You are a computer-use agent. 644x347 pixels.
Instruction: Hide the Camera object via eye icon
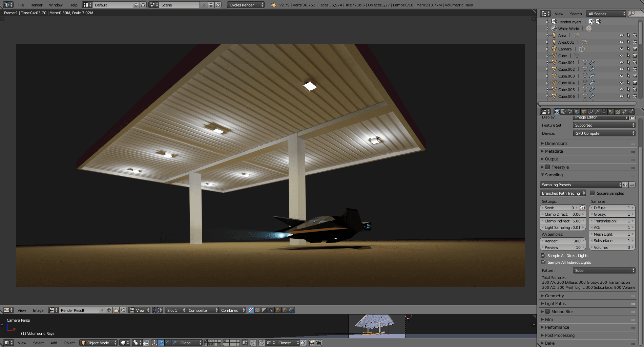(621, 49)
